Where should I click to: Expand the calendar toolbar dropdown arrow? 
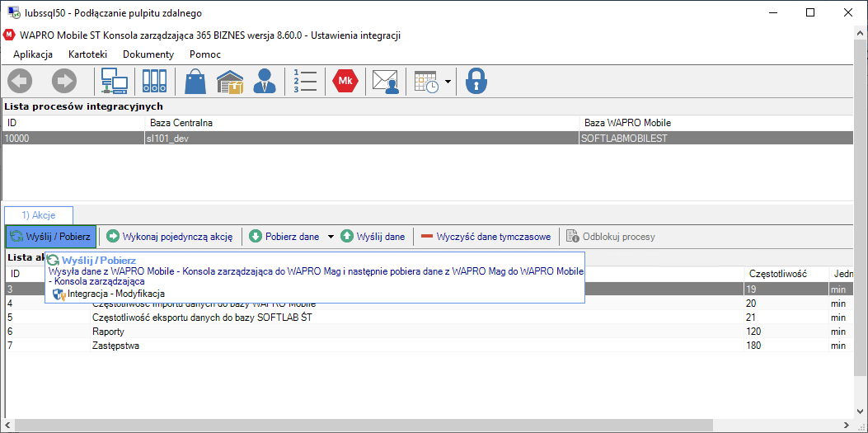448,82
